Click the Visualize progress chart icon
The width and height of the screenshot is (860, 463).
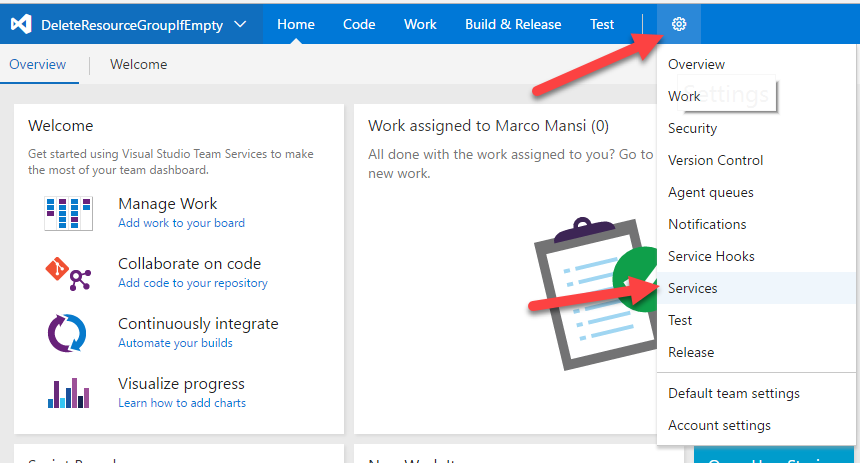coord(68,393)
